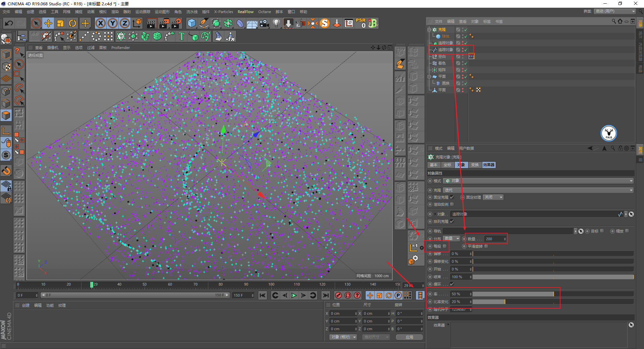Click the PSR reset icon

click(x=361, y=23)
